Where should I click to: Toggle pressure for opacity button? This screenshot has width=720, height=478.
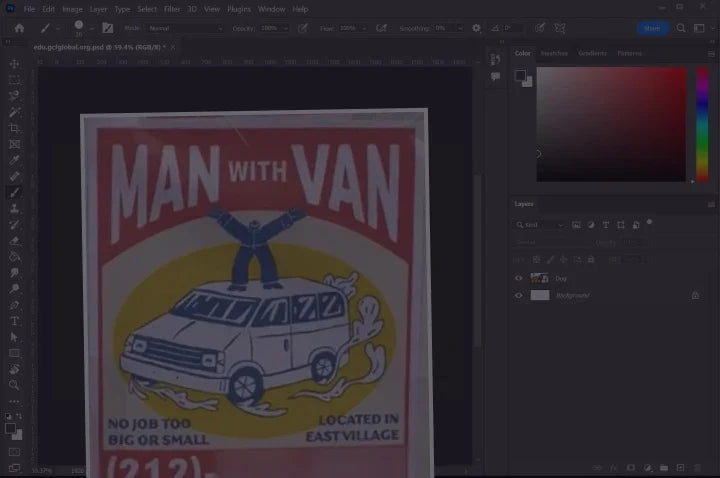point(303,28)
